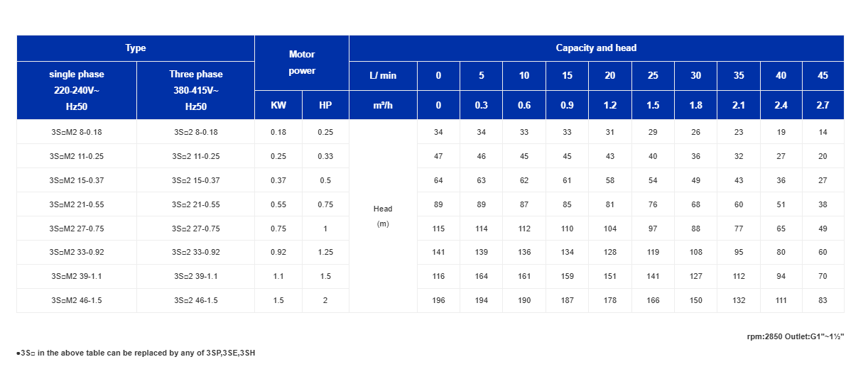
Task: Click the 0.92 KW motor power cell
Action: click(x=278, y=253)
